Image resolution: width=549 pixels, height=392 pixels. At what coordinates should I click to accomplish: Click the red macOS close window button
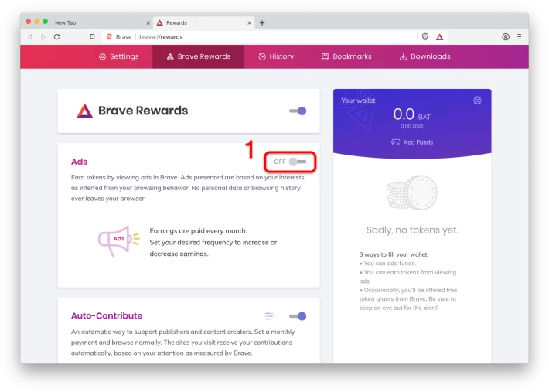point(29,22)
